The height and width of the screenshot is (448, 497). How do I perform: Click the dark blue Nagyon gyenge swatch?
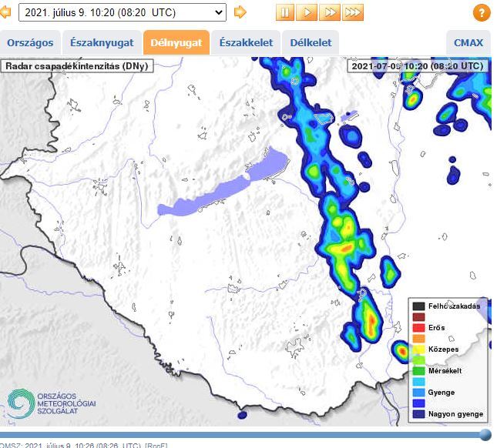pos(418,413)
